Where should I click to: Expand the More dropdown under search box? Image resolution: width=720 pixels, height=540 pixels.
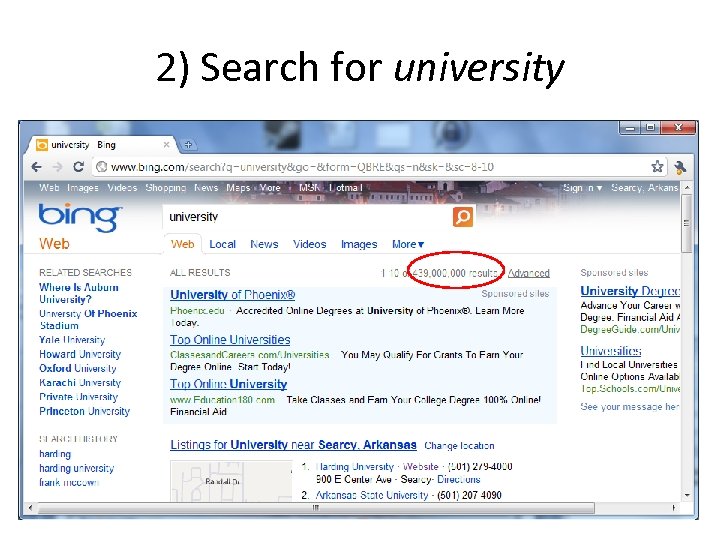pos(408,244)
